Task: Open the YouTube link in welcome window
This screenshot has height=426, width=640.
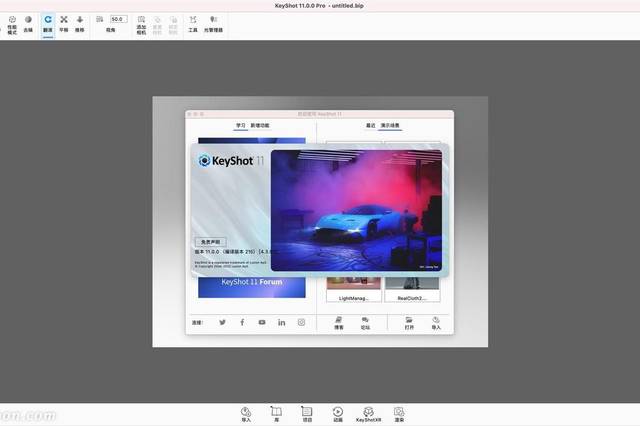Action: pyautogui.click(x=262, y=322)
